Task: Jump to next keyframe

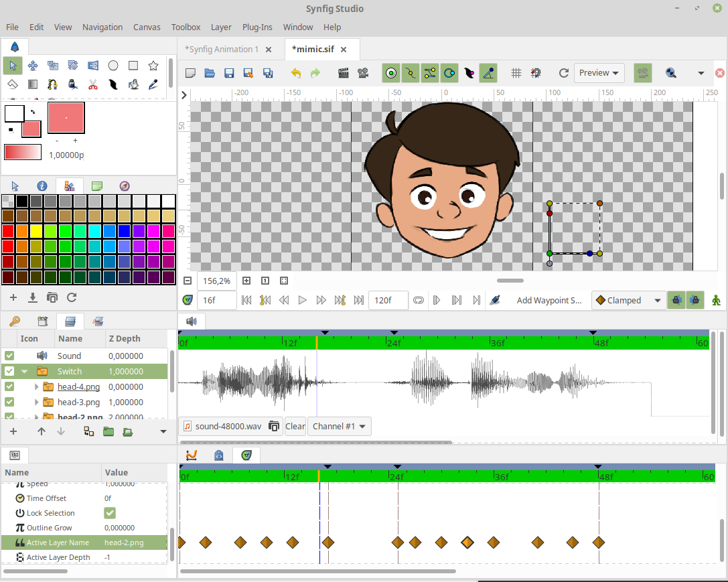Action: [340, 300]
